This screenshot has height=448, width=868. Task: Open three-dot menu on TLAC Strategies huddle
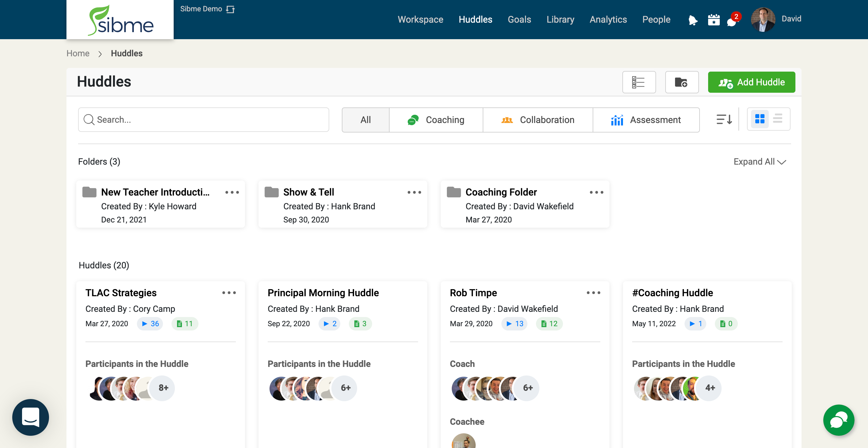coord(229,293)
